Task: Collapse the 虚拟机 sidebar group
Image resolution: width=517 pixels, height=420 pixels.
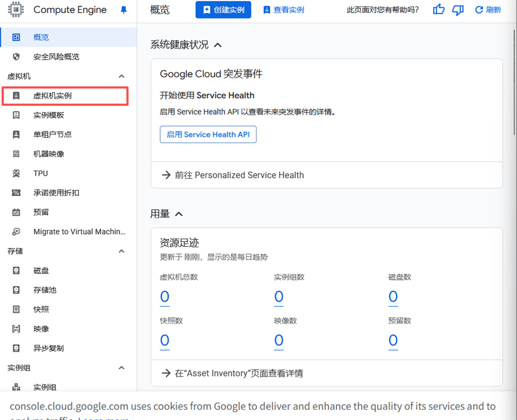Action: tap(121, 76)
